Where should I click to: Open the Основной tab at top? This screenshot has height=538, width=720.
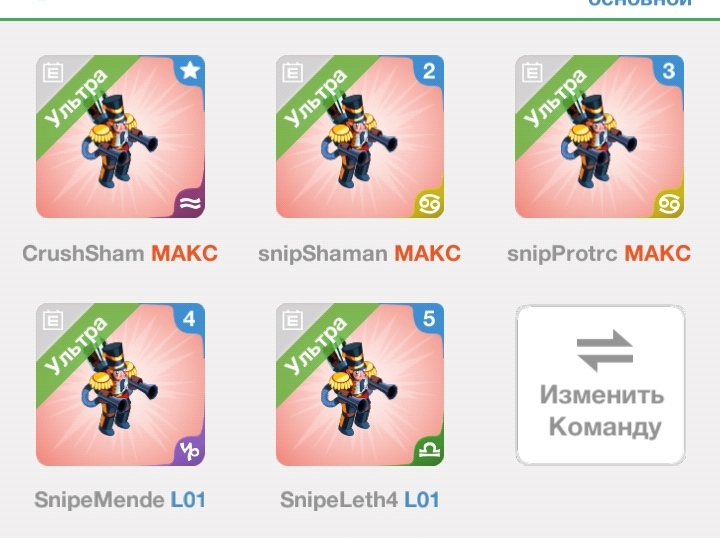pyautogui.click(x=640, y=3)
